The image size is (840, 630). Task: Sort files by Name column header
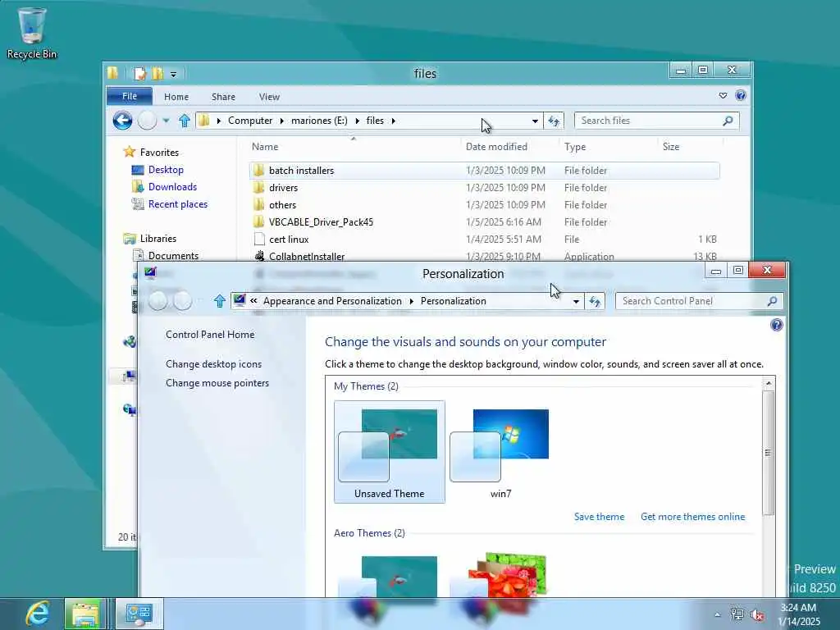[x=354, y=147]
